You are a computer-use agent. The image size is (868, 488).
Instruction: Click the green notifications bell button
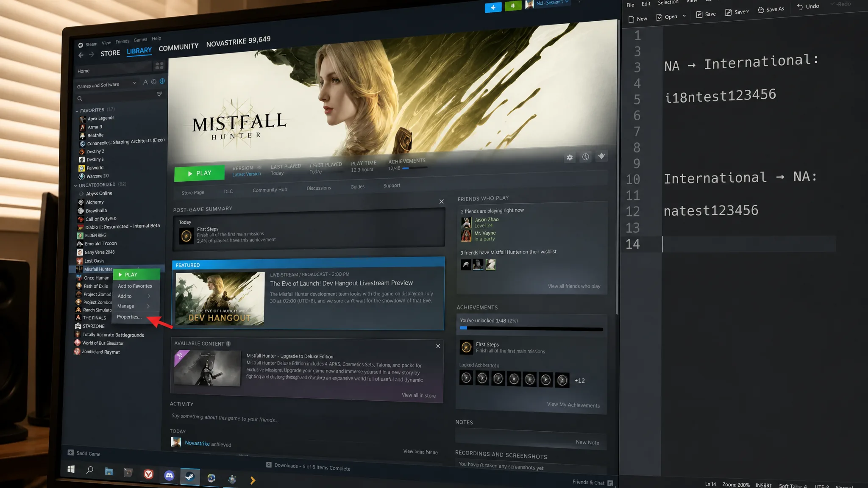pyautogui.click(x=513, y=6)
